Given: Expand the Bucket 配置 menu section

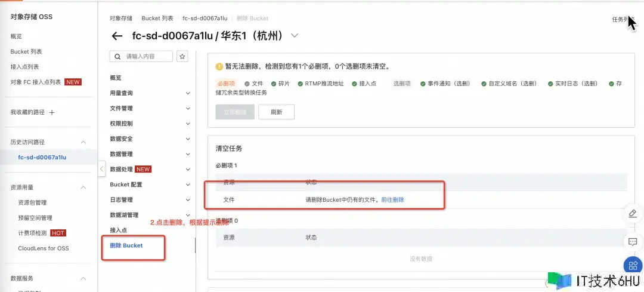Looking at the screenshot, I should point(188,185).
